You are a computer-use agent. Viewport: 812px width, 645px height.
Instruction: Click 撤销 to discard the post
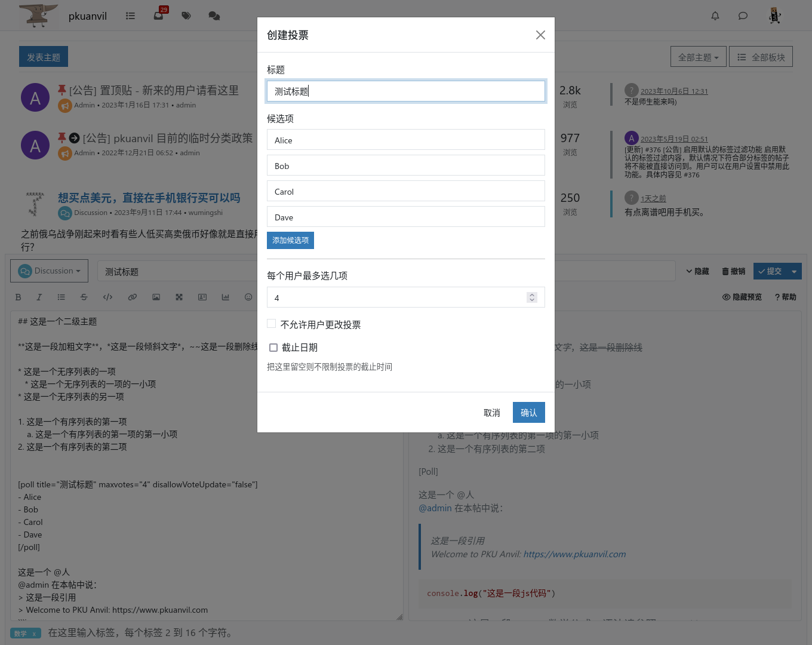[734, 271]
